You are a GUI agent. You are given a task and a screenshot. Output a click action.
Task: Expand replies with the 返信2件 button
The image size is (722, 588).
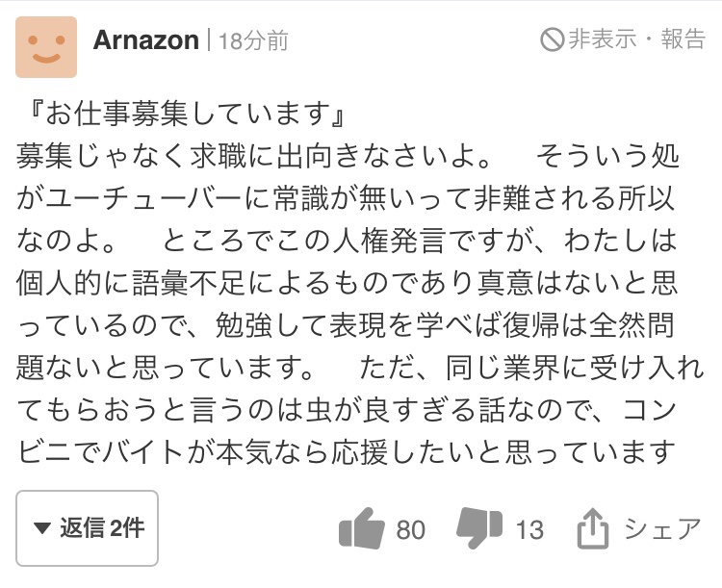pos(87,528)
